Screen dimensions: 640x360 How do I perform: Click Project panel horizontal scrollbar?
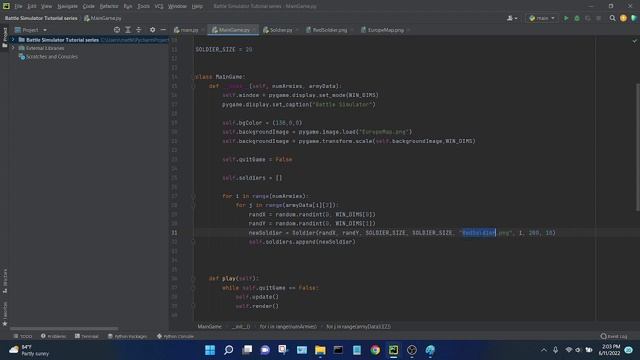tap(64, 329)
